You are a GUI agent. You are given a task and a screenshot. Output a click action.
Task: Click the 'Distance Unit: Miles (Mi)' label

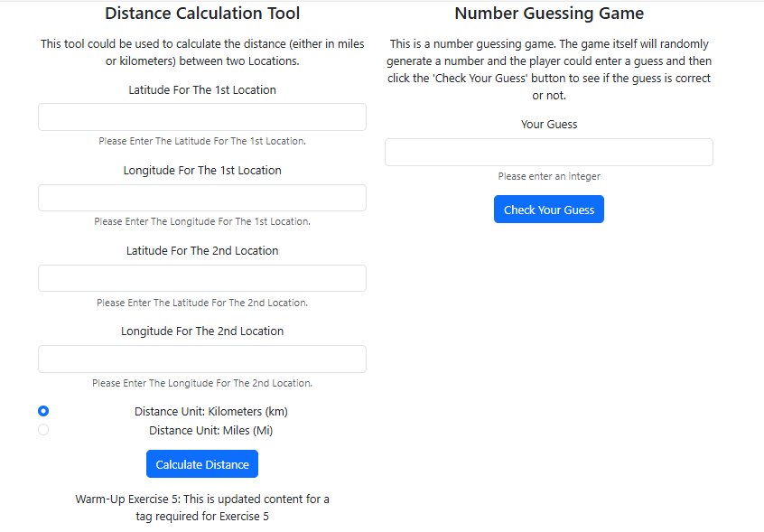pos(211,431)
